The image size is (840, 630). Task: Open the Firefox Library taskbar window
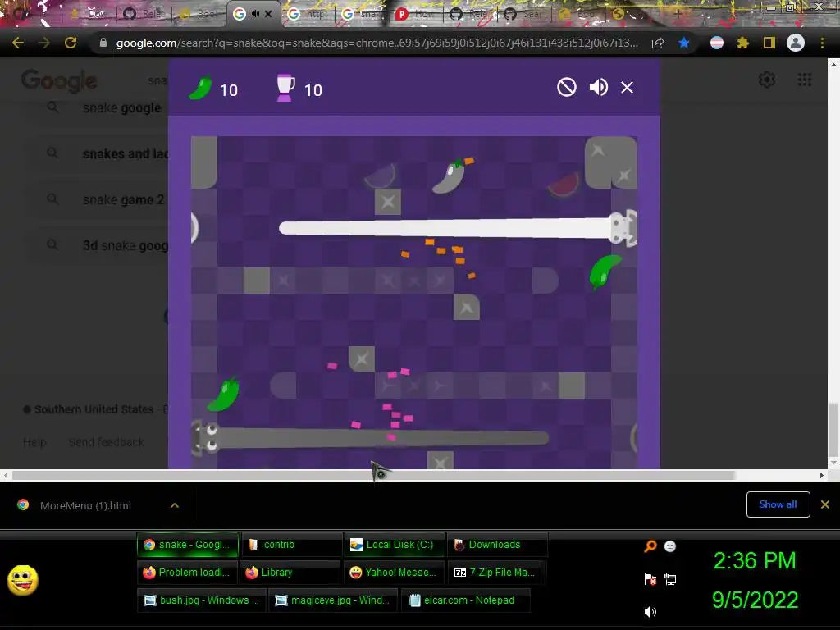pos(290,572)
